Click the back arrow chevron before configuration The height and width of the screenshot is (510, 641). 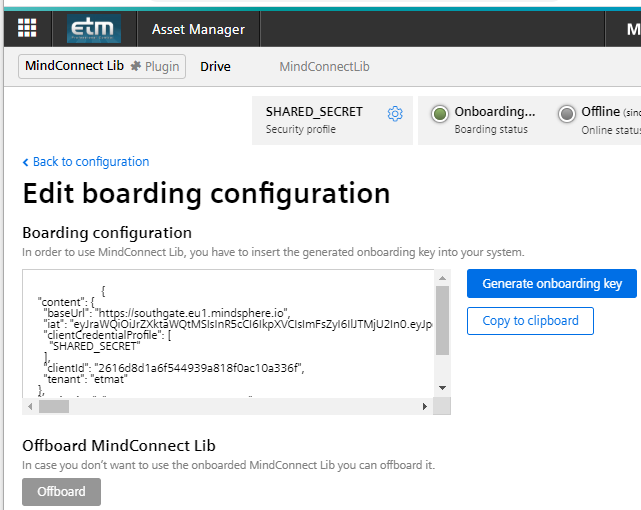pos(26,162)
